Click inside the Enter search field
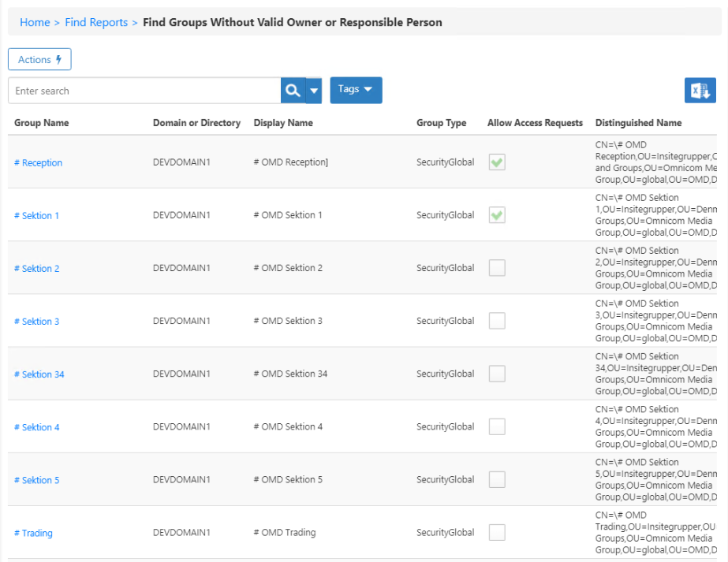The image size is (728, 562). point(142,90)
